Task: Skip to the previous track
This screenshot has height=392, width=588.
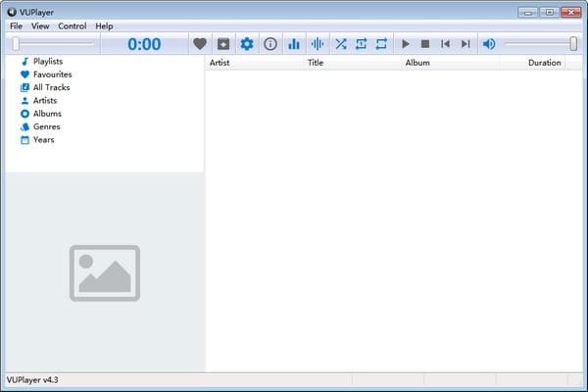Action: pyautogui.click(x=446, y=44)
